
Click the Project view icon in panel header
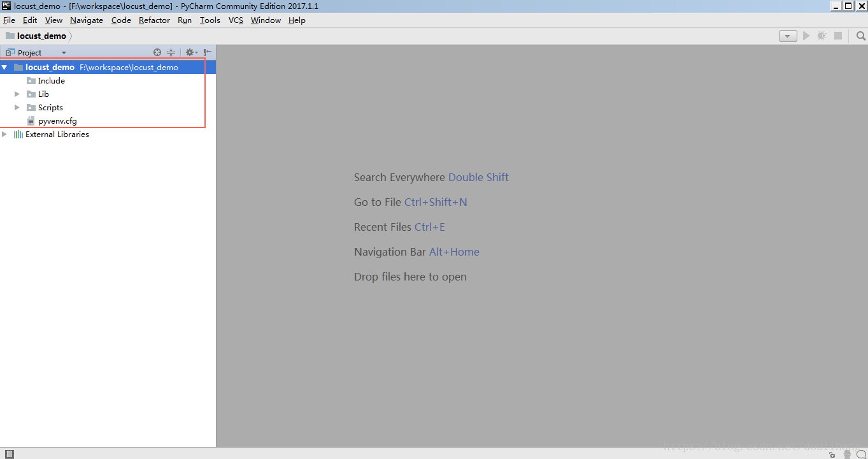click(10, 52)
